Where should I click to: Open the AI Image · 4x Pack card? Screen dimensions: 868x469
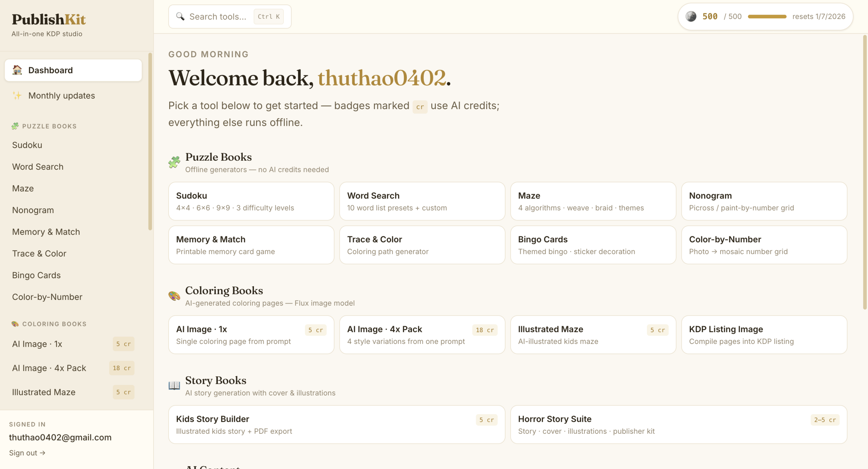tap(422, 335)
